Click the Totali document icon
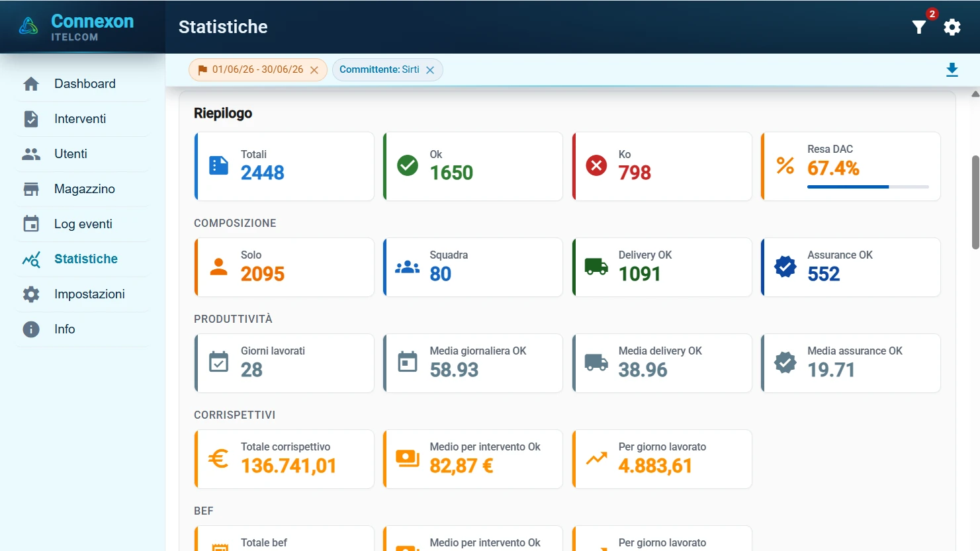The image size is (980, 551). [218, 165]
